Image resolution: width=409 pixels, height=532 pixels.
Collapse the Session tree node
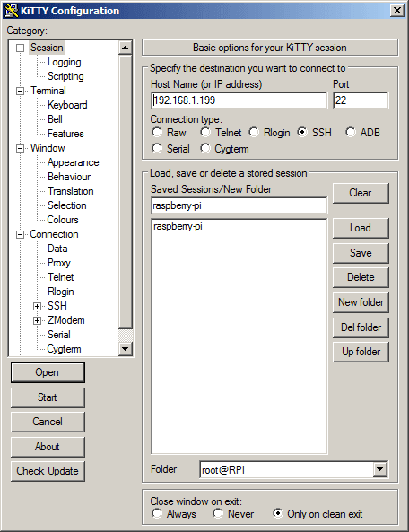click(21, 48)
